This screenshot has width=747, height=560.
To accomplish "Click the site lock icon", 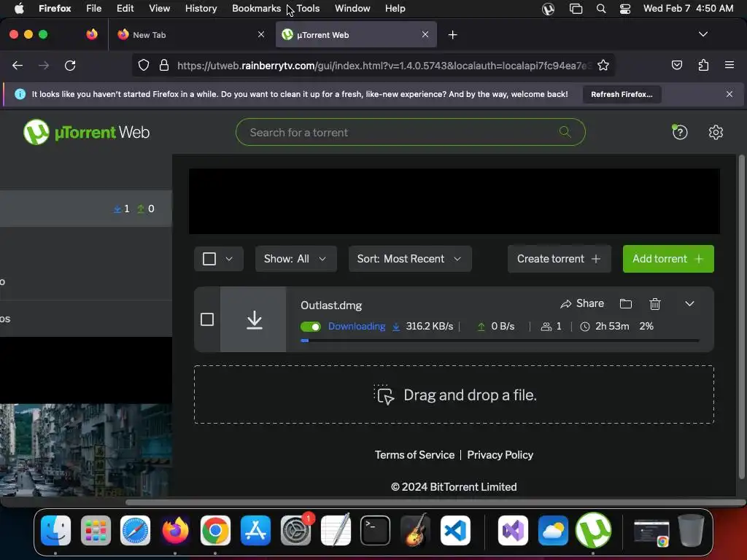I will (164, 65).
